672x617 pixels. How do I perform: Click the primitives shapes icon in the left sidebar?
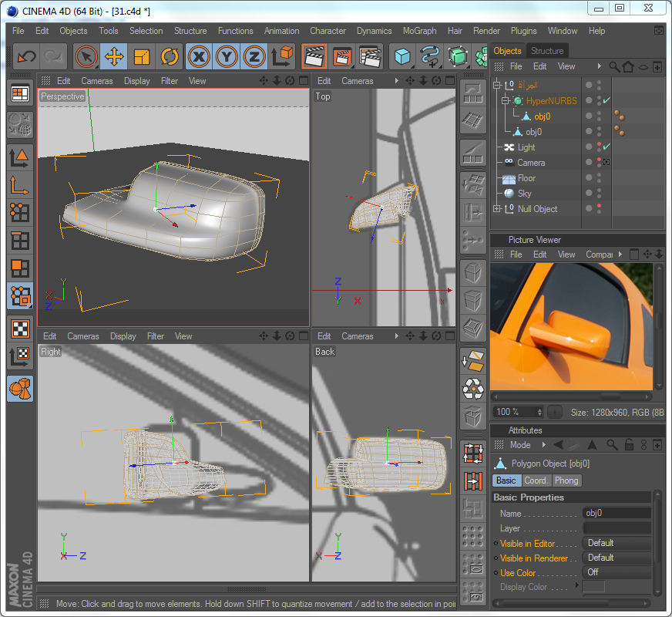coord(20,389)
